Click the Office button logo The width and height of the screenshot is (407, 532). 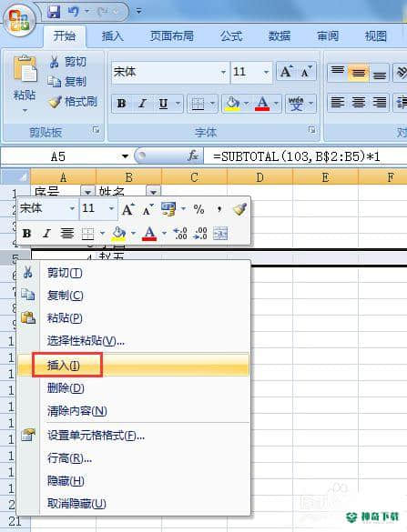19,20
